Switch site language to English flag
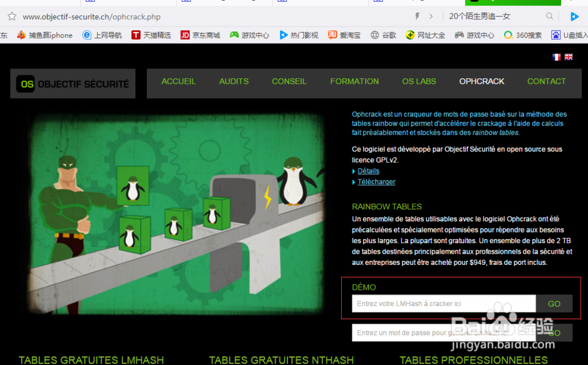Viewport: 588px width, 365px height. pos(569,57)
